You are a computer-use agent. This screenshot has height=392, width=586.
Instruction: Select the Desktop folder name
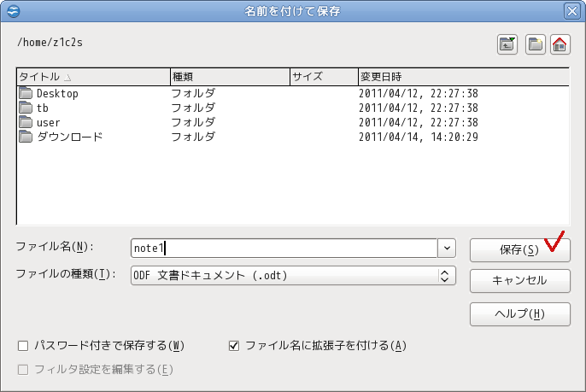click(57, 93)
